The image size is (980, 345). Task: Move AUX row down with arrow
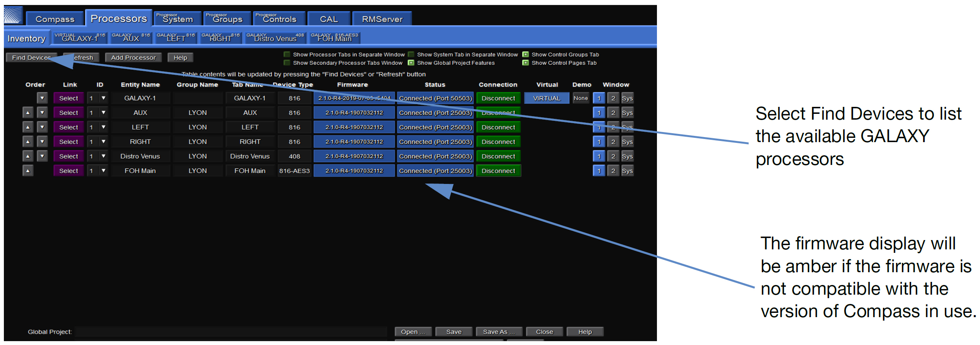point(42,113)
